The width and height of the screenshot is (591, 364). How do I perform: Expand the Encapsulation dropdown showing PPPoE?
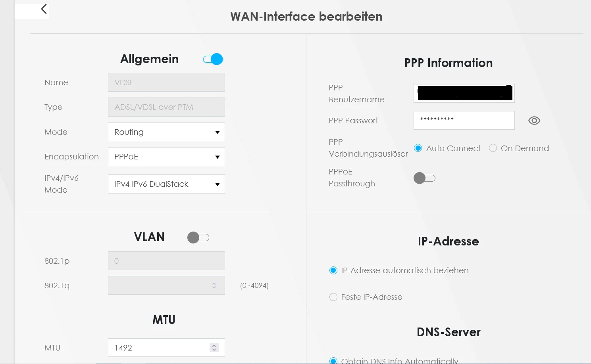click(x=166, y=157)
